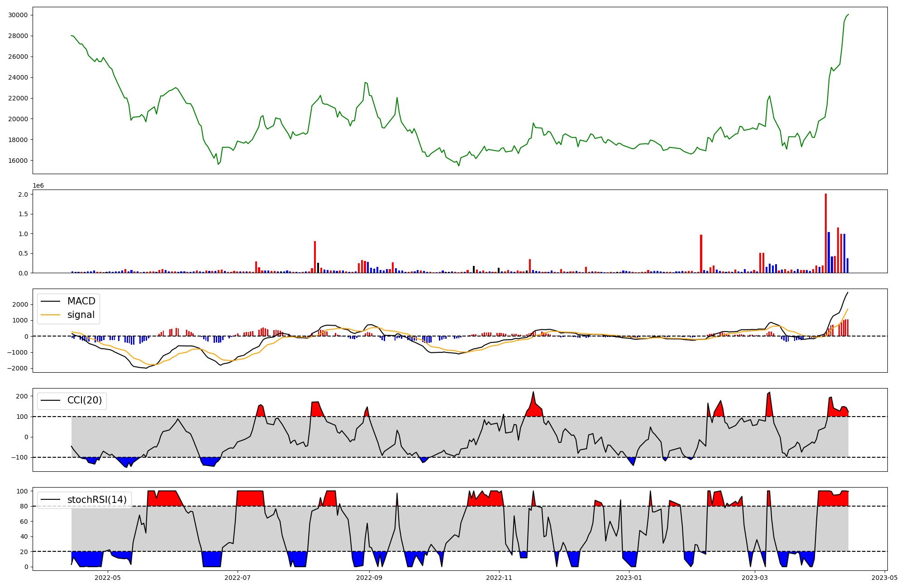
Task: Click the 200 CCI axis label
Action: coord(22,396)
